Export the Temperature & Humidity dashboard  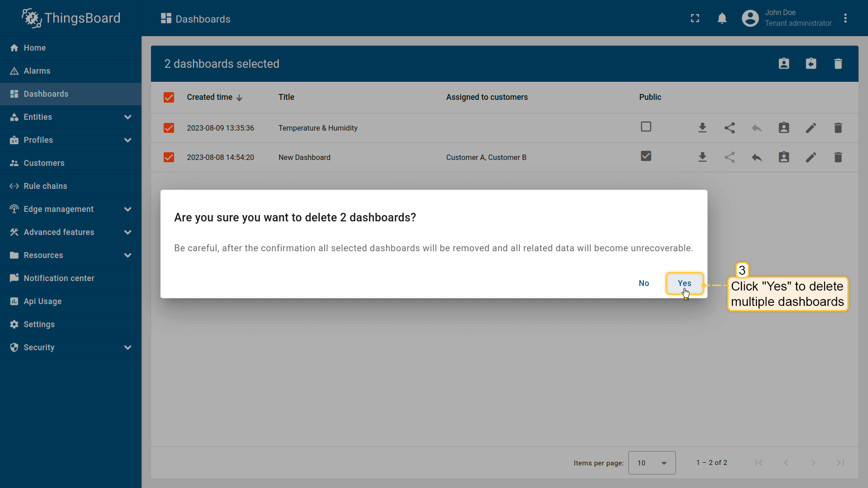[702, 128]
